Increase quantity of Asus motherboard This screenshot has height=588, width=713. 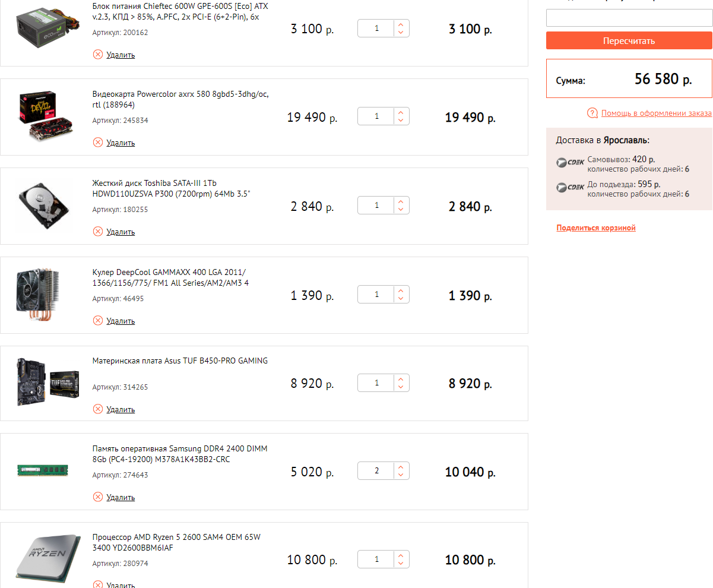point(401,379)
